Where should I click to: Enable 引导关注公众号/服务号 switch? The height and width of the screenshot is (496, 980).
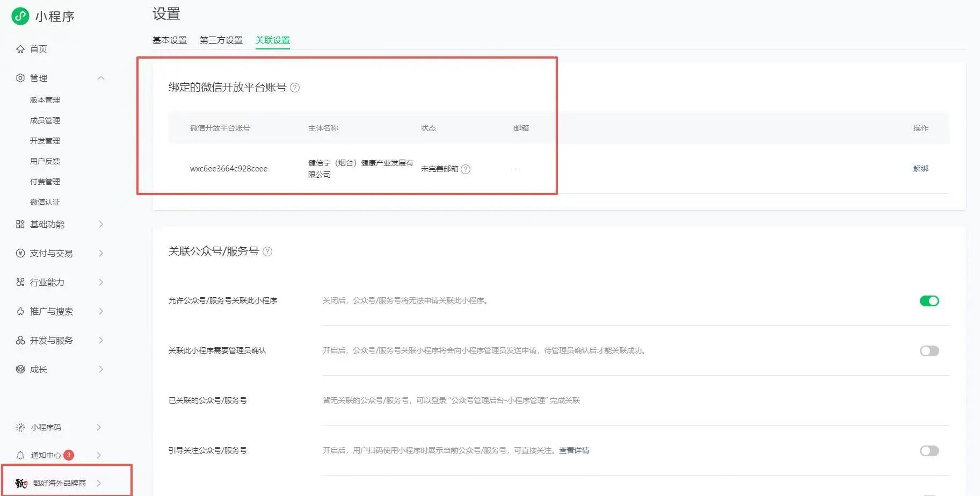click(x=929, y=451)
